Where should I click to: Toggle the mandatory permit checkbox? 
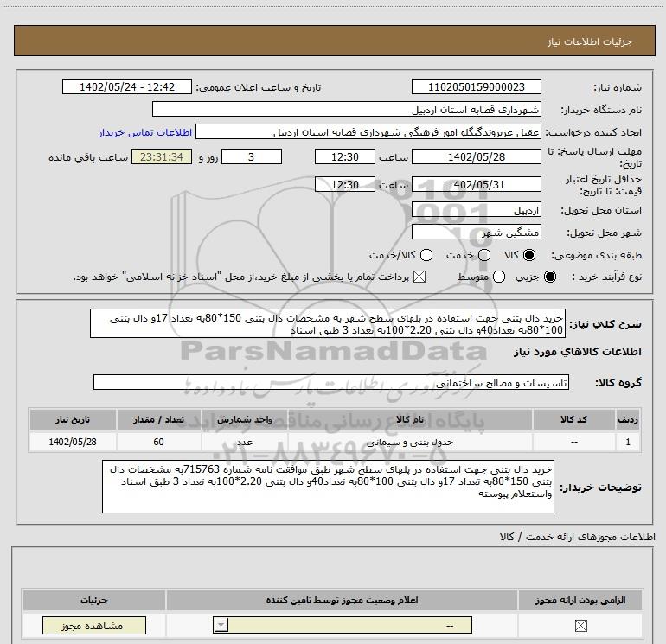580,625
